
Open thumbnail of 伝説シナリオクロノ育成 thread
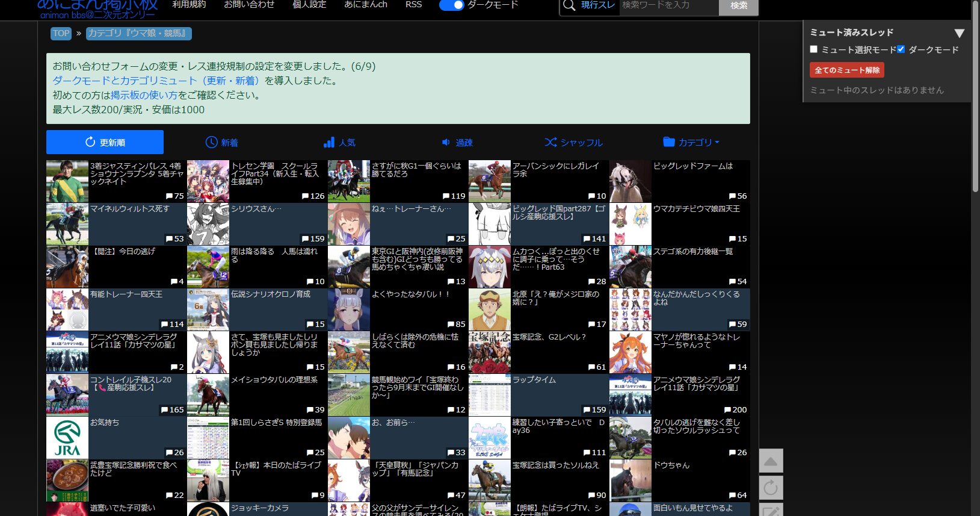[x=208, y=309]
